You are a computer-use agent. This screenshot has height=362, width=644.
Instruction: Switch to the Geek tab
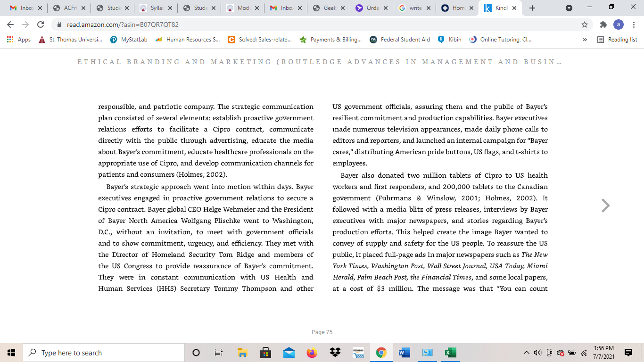(330, 8)
